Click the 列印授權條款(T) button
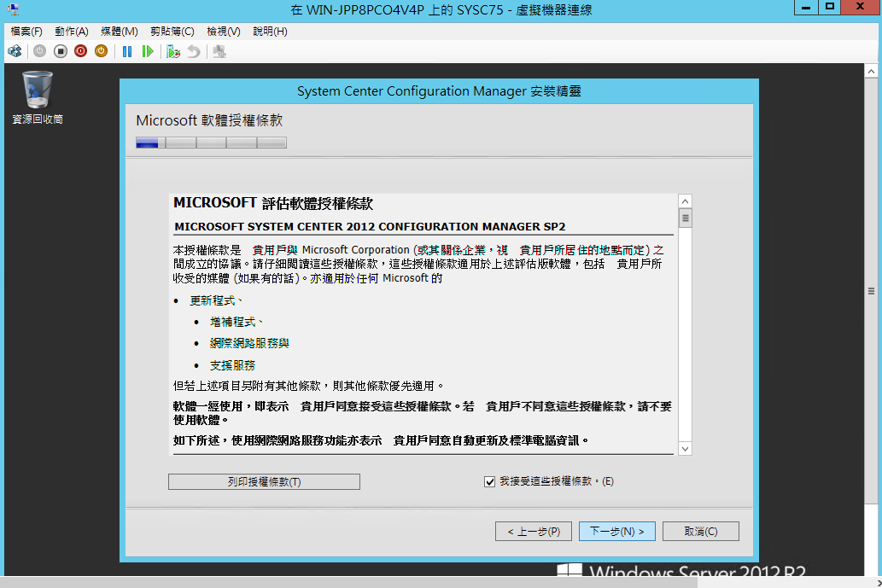This screenshot has width=882, height=588. click(264, 482)
